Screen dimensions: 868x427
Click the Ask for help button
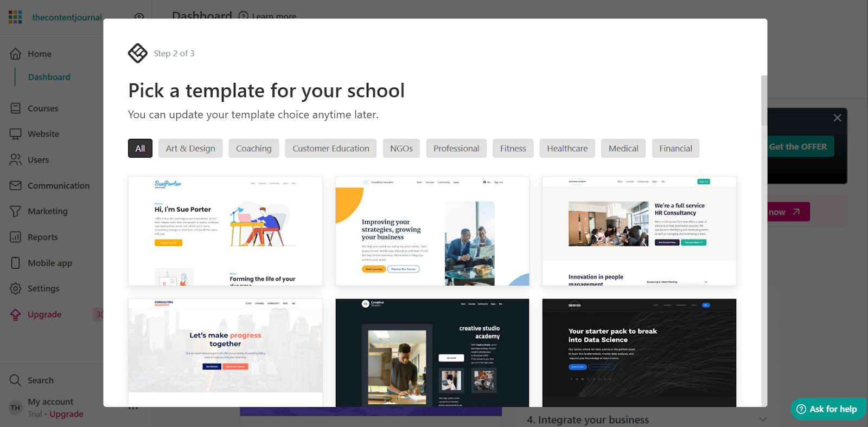[x=828, y=409]
